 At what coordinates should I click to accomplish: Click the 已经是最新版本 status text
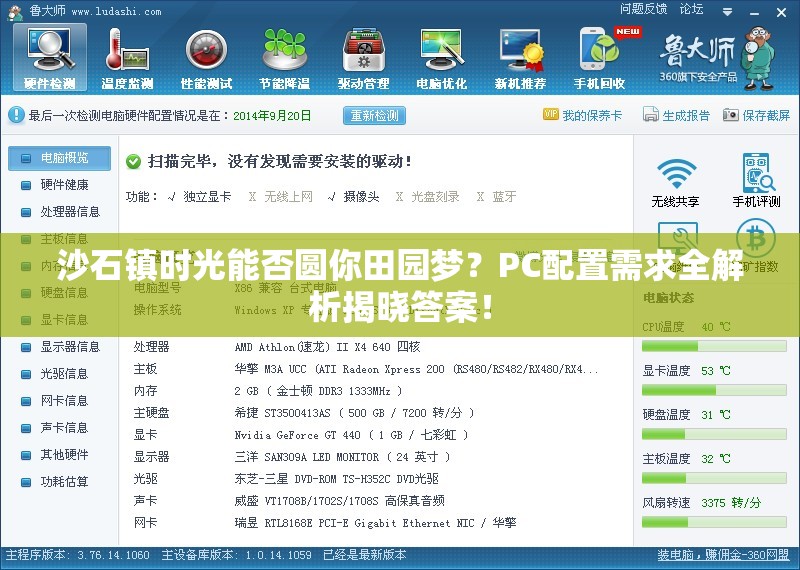coord(365,555)
